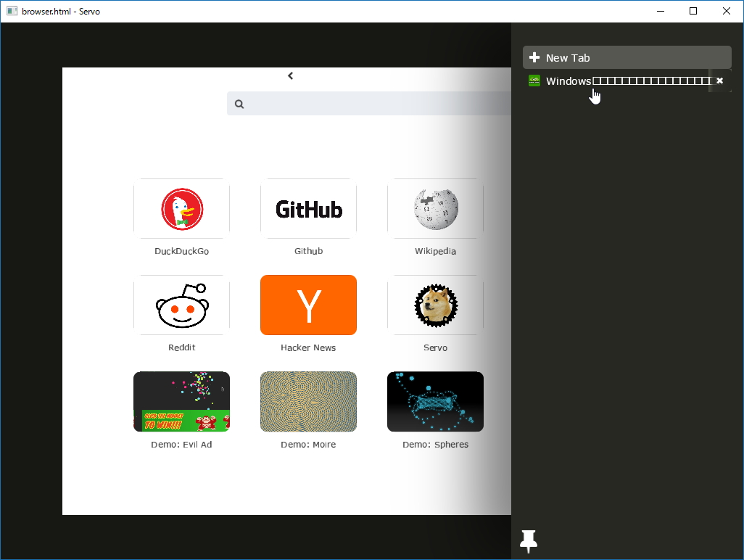
Task: Click the green favicon of the Windows tab
Action: point(534,81)
